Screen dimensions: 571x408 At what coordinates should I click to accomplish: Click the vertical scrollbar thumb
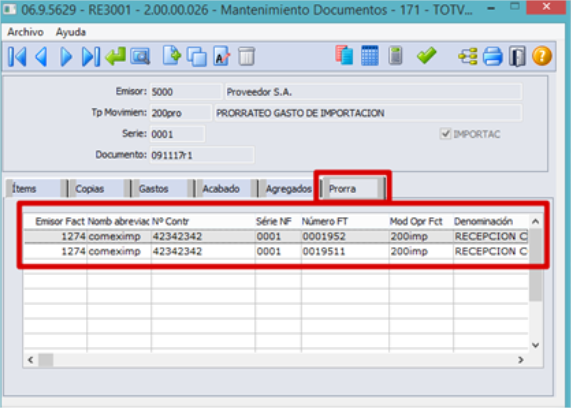pyautogui.click(x=535, y=264)
